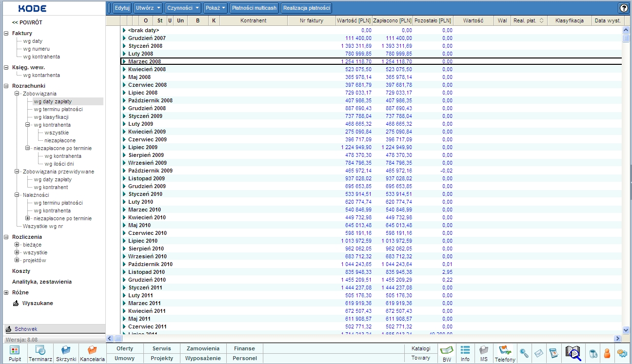
Task: Sort by the Wartość [PLN] column header
Action: point(354,21)
